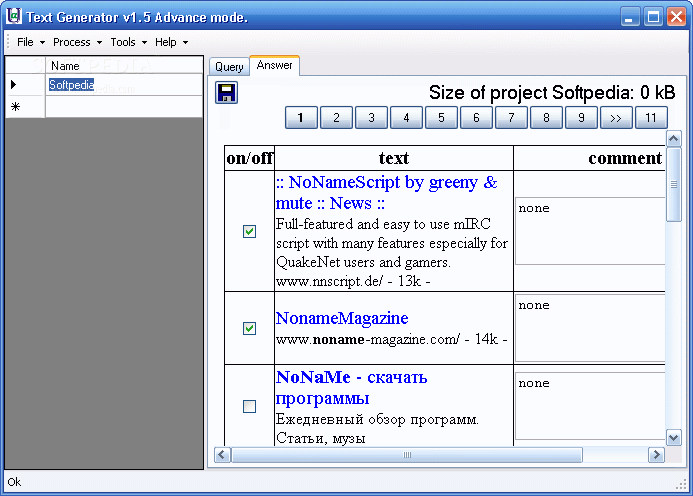Click the horizontal scrollbar right arrow

[x=656, y=454]
